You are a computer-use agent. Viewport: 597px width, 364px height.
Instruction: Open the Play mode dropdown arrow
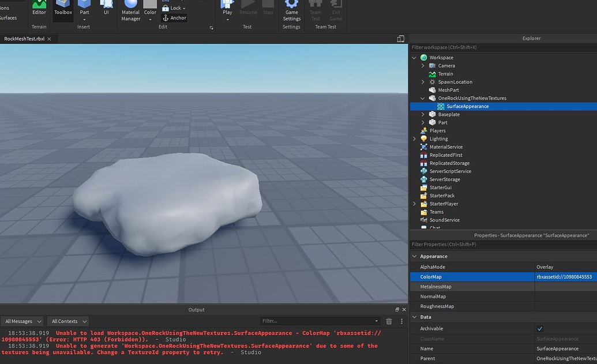coord(227,20)
